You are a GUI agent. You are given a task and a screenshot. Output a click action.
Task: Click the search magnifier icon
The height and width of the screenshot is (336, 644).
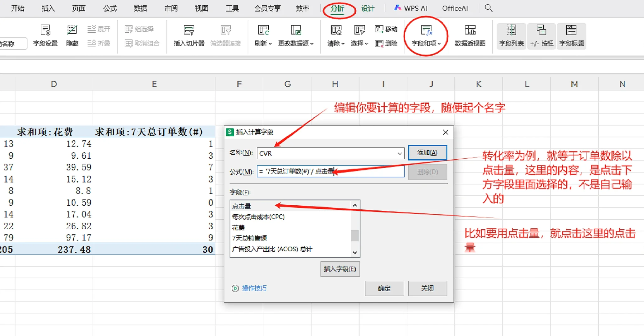point(488,8)
